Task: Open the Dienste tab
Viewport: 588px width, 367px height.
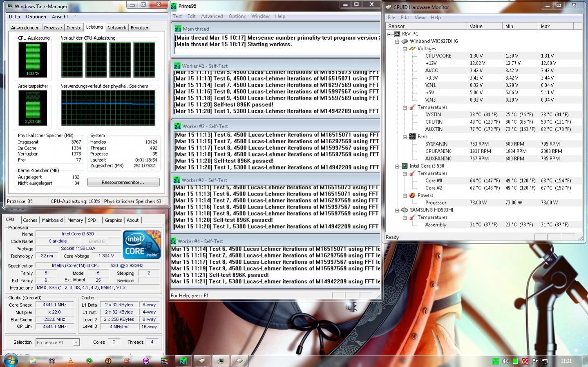Action: click(x=74, y=28)
